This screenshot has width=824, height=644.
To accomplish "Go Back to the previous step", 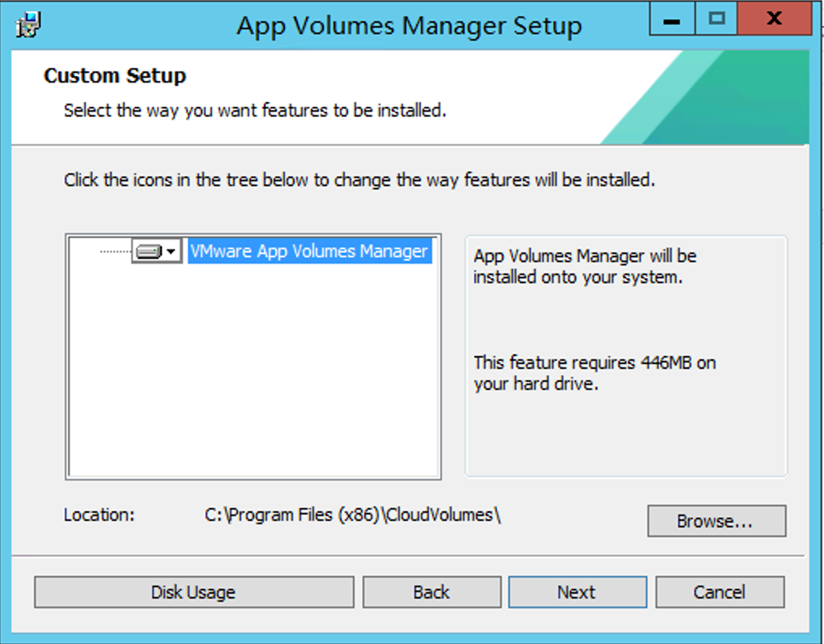I will click(x=431, y=592).
